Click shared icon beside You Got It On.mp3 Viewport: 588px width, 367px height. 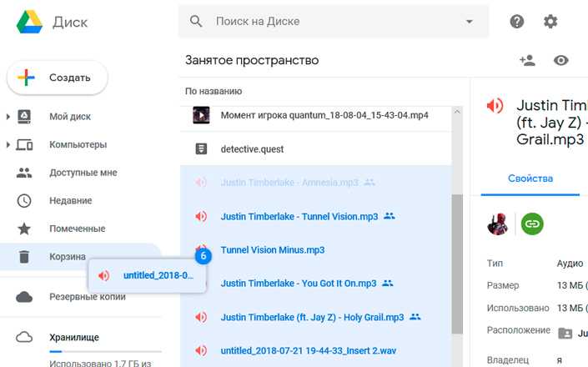point(388,283)
